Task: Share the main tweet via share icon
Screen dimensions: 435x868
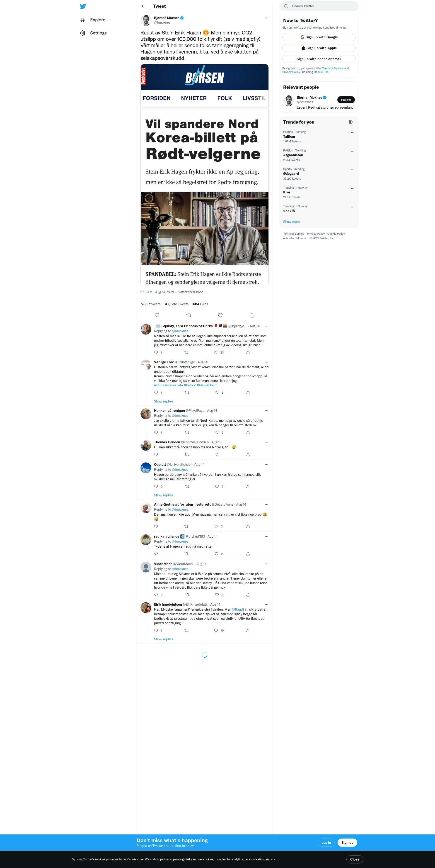Action: 252,315
